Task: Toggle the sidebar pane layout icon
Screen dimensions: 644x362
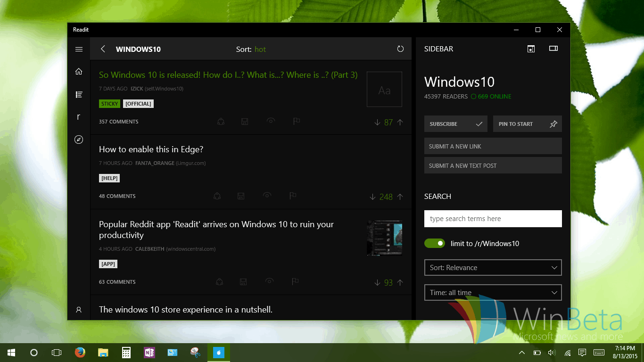Action: (x=553, y=49)
